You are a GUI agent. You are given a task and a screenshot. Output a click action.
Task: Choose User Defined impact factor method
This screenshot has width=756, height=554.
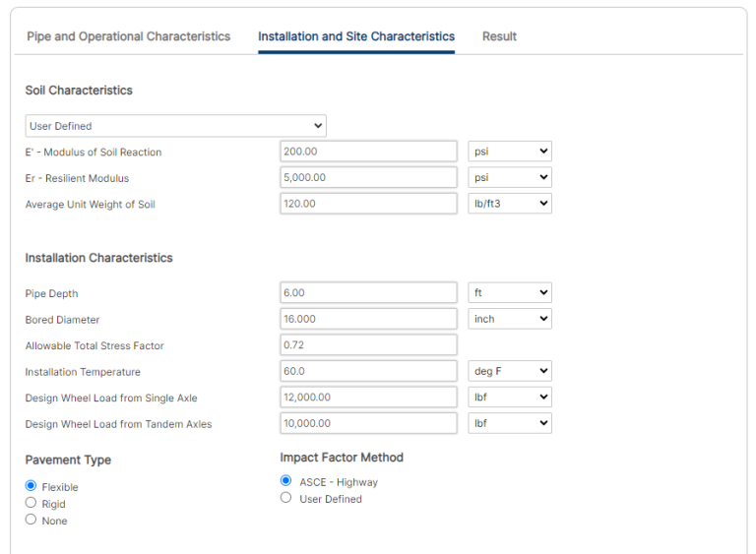286,498
